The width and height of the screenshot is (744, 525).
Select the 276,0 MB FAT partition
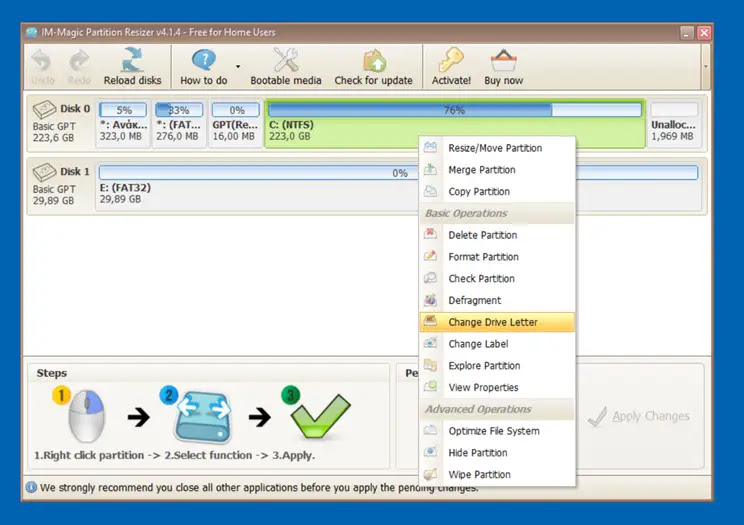pos(179,123)
